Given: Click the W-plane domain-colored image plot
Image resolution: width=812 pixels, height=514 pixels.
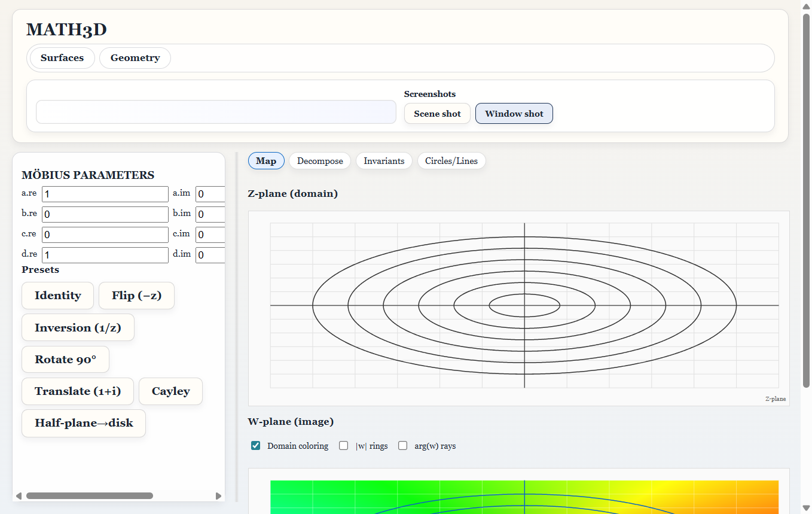Looking at the screenshot, I should [519, 491].
